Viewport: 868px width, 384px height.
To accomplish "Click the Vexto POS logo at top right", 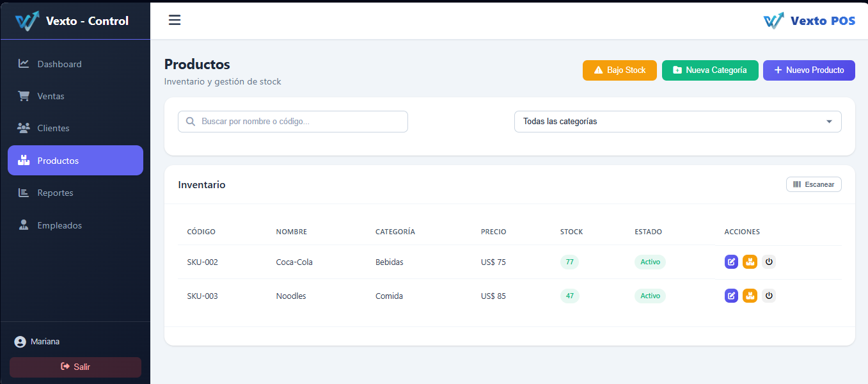I will [x=809, y=21].
